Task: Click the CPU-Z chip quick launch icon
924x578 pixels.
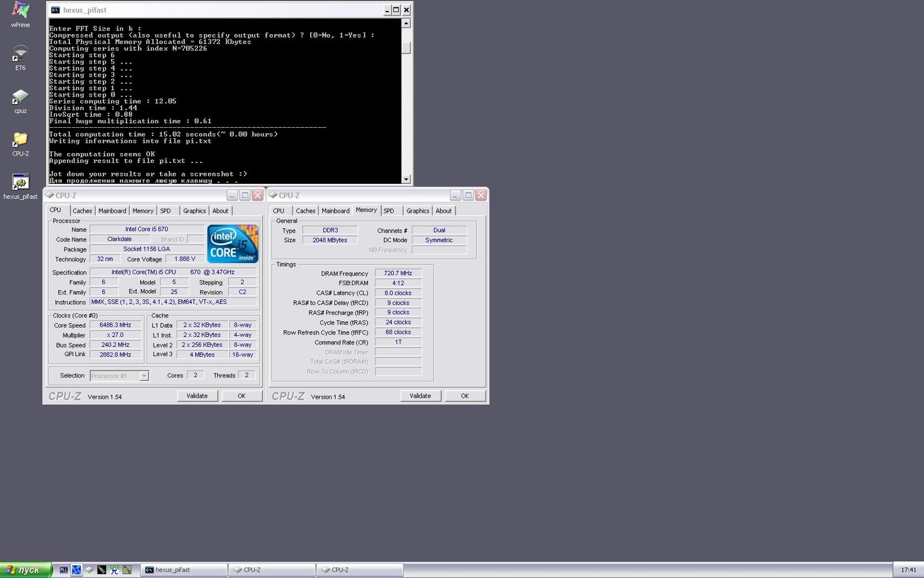Action: point(89,570)
